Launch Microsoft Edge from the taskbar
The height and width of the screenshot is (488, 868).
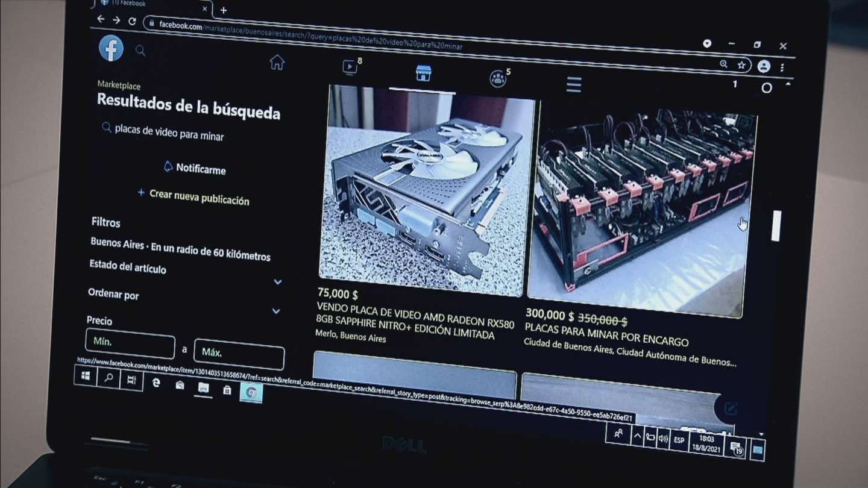click(x=156, y=383)
